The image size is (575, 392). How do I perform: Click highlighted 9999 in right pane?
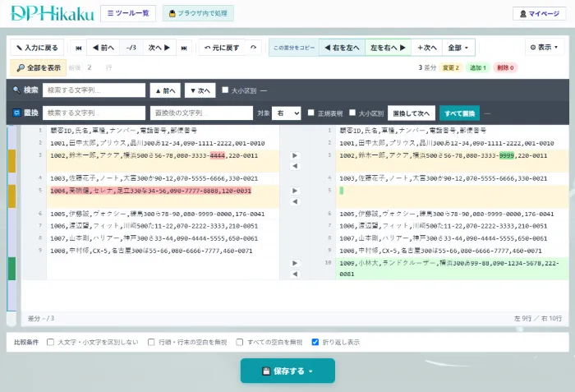[x=507, y=155]
